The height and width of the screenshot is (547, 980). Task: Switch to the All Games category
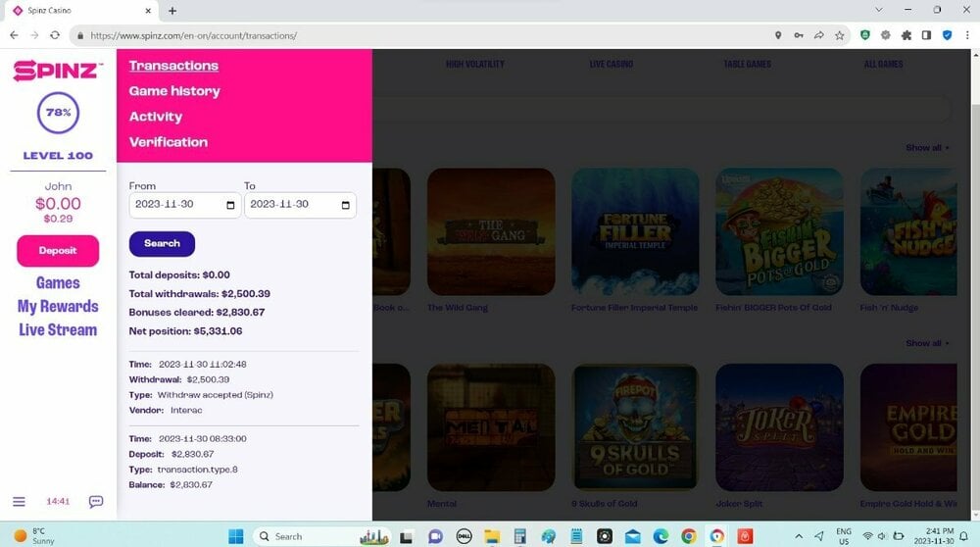point(883,64)
